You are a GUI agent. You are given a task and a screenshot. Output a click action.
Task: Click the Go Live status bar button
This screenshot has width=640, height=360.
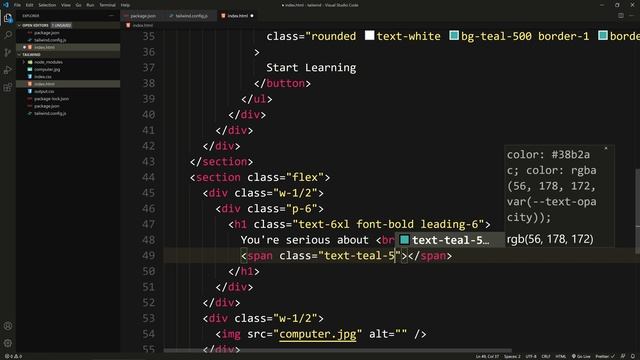(581, 356)
